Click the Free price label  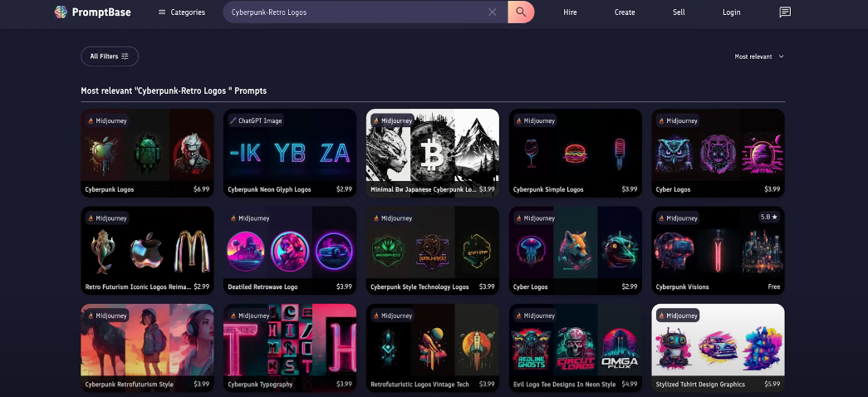774,287
